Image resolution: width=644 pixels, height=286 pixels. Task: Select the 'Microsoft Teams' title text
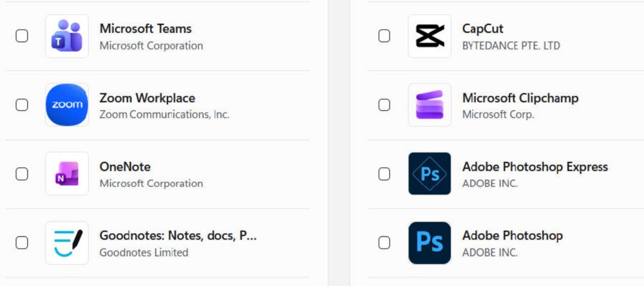[x=146, y=29]
